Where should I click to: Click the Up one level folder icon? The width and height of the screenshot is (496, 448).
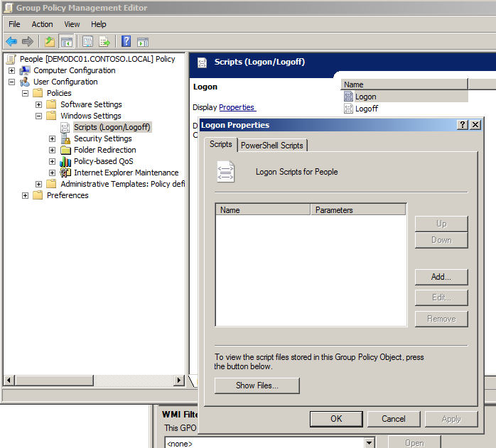49,41
